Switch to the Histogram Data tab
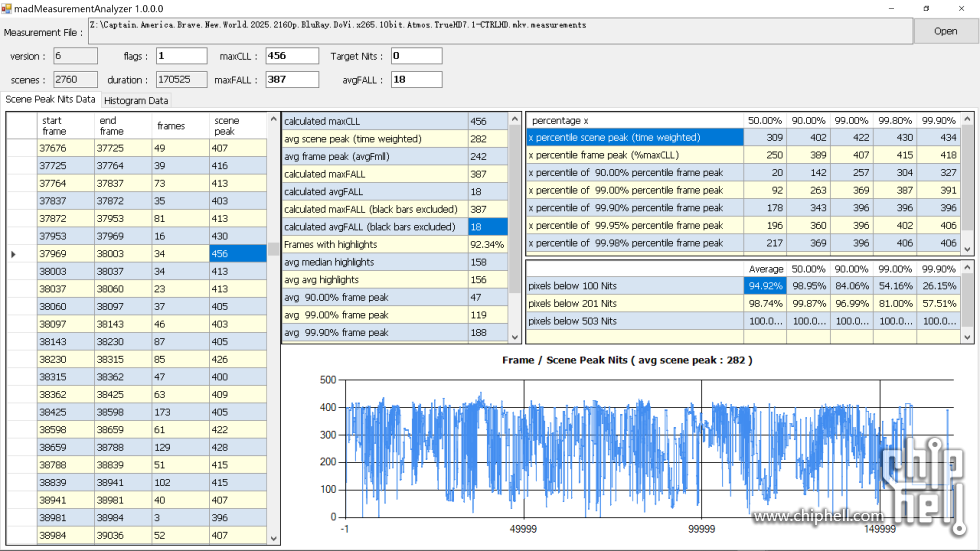 click(x=136, y=100)
